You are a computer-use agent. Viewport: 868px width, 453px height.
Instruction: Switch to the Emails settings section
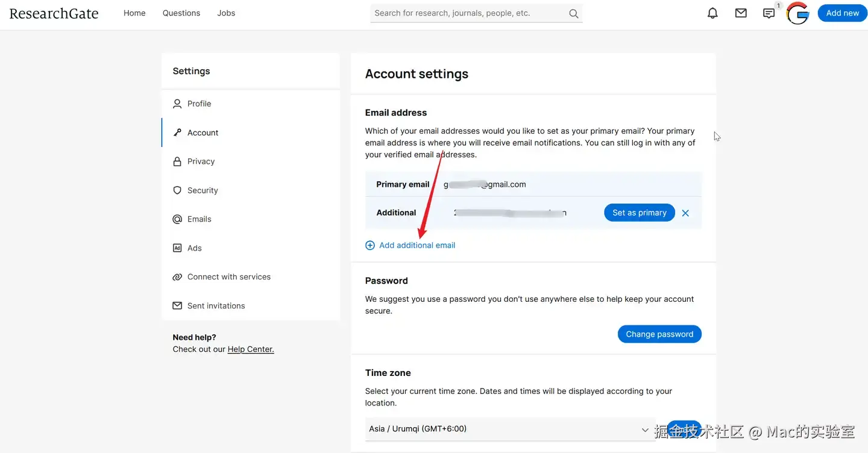pos(199,219)
